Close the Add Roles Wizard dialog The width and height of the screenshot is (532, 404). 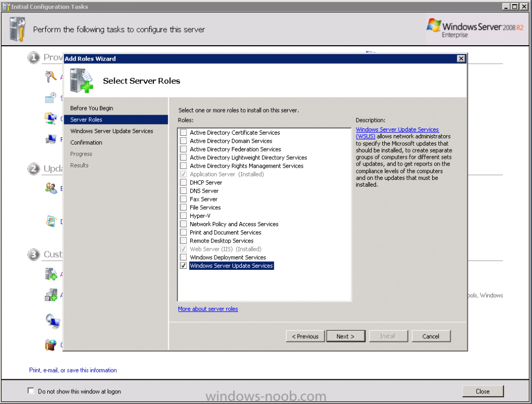pyautogui.click(x=461, y=58)
